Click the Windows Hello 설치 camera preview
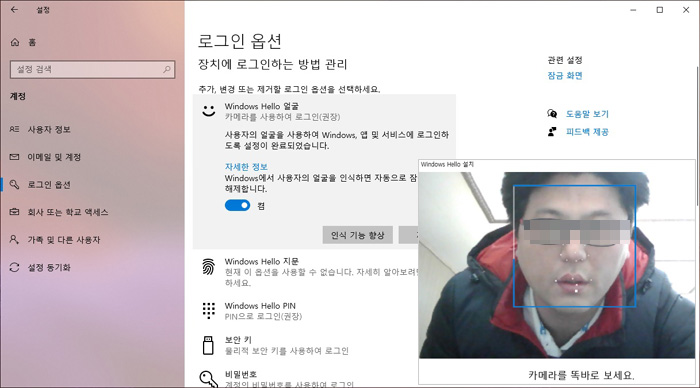 coord(557,265)
